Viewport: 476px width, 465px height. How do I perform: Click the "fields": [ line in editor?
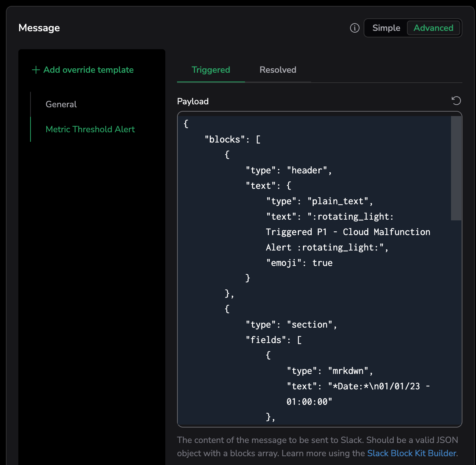click(x=273, y=340)
